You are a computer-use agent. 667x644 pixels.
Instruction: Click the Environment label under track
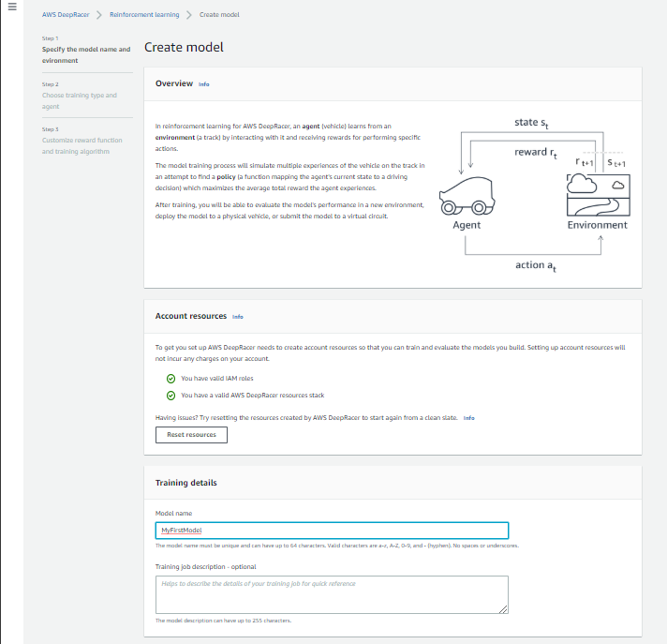tap(598, 225)
